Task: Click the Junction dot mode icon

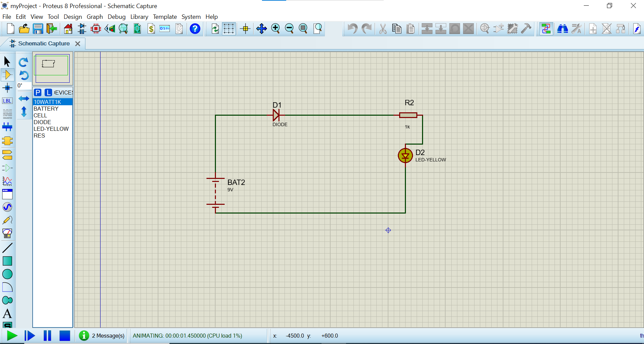Action: point(7,88)
